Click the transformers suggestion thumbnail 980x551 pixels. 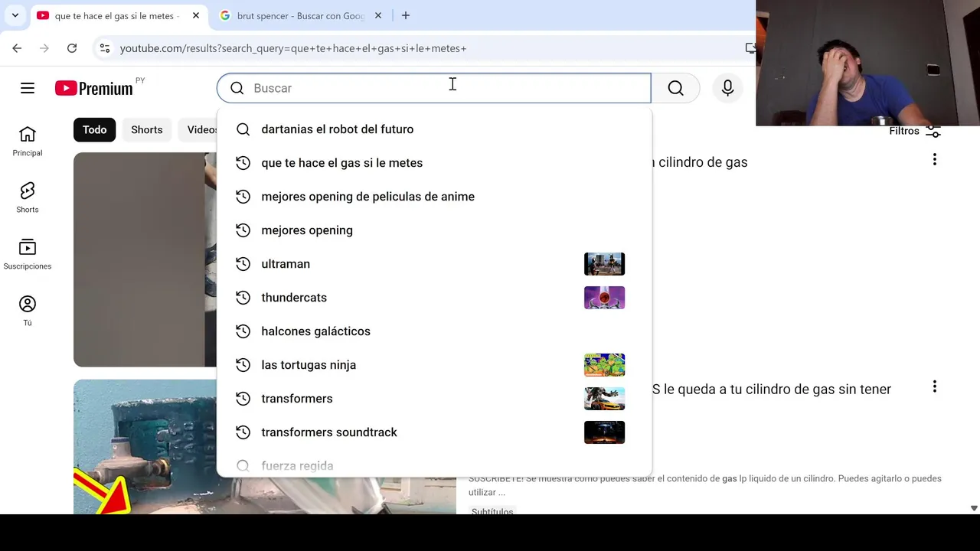[604, 399]
